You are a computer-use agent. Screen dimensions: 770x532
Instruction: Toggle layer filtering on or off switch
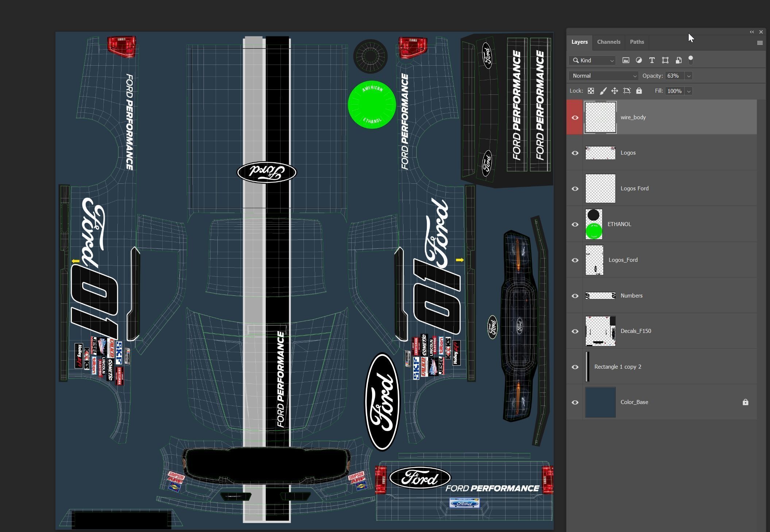pyautogui.click(x=690, y=60)
